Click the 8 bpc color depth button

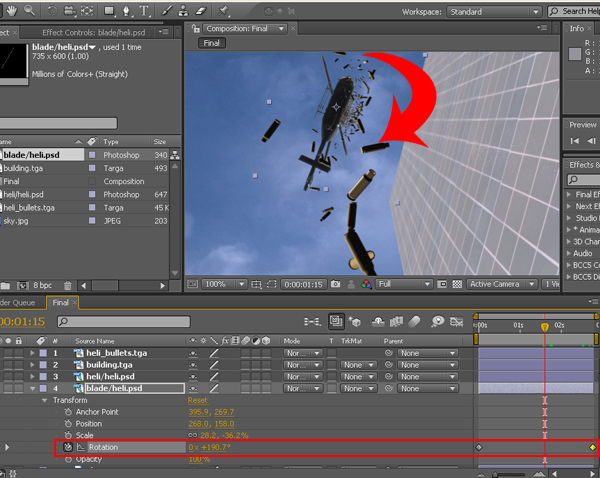pos(42,285)
